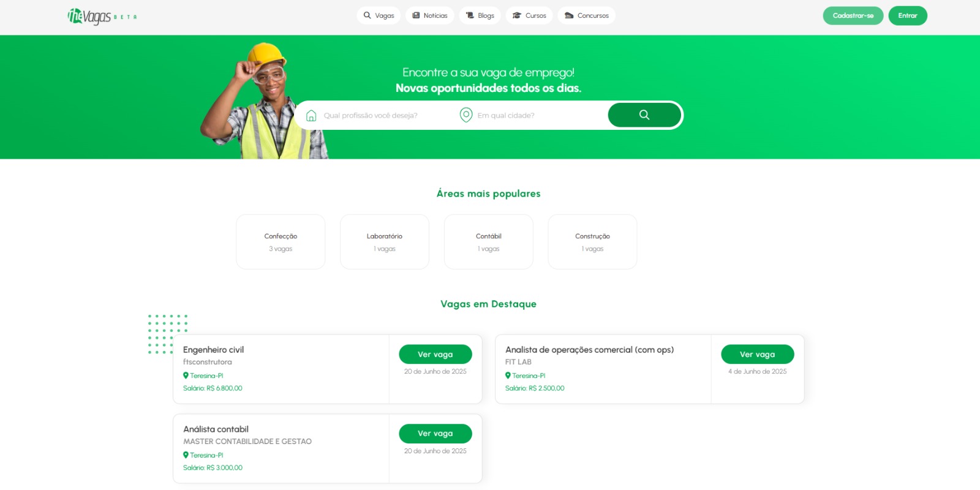Click Teresina-PI on Engenheiro civil card

206,375
